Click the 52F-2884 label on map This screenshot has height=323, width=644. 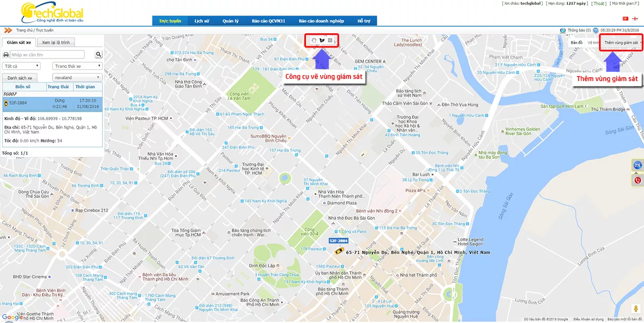click(338, 241)
